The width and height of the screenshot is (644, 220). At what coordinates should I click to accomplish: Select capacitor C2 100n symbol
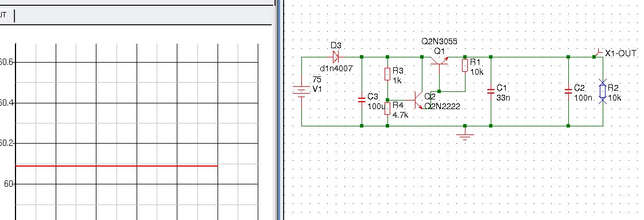(568, 91)
